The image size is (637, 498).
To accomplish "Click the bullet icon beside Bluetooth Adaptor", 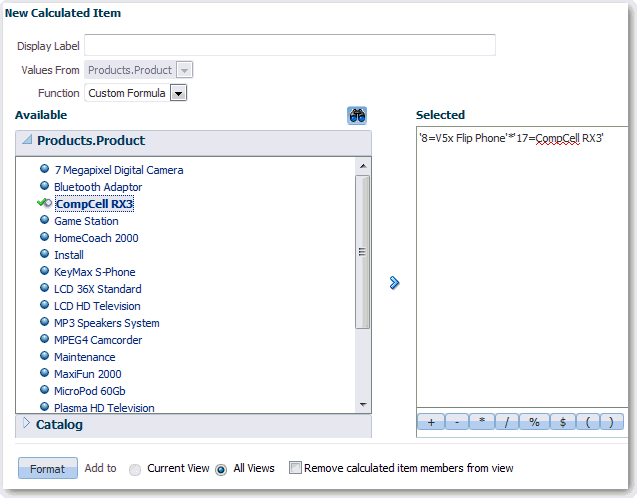I will [x=45, y=186].
